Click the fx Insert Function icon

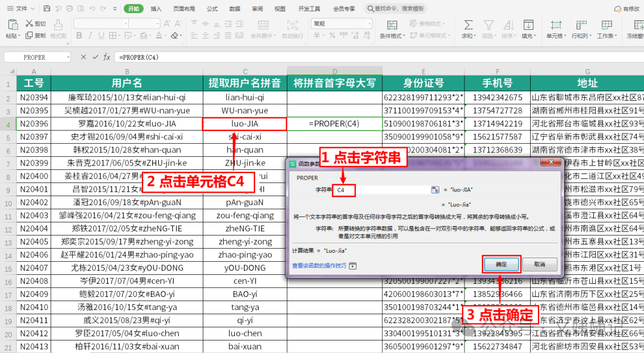(x=107, y=57)
